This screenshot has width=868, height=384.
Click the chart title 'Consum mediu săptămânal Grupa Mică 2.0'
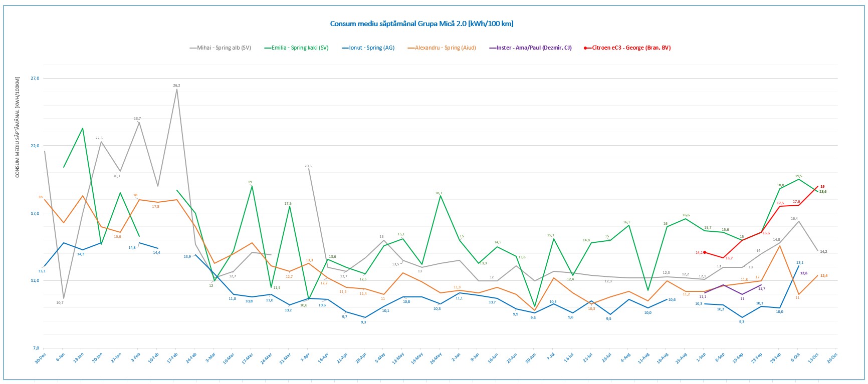click(421, 24)
